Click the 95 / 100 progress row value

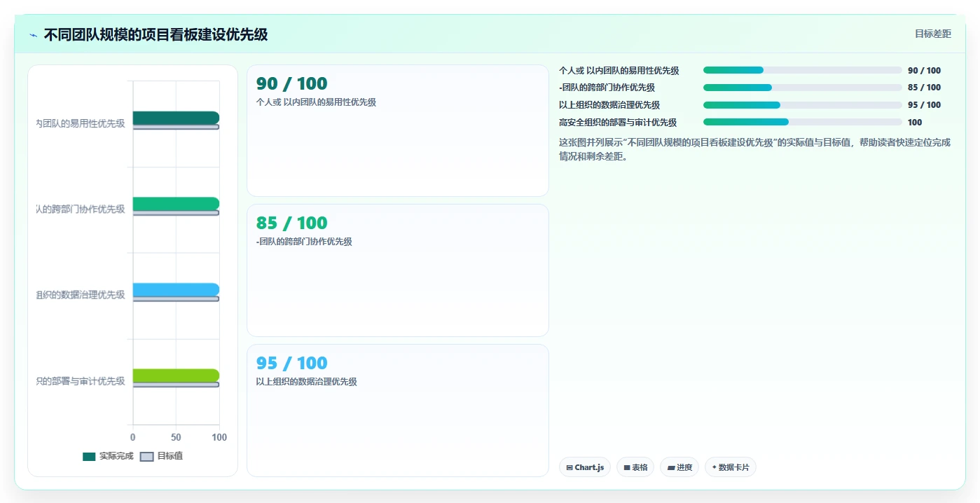coord(924,105)
